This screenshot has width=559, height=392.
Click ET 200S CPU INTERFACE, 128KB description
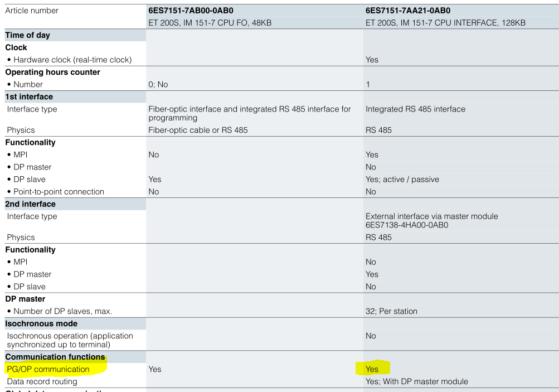click(x=445, y=23)
